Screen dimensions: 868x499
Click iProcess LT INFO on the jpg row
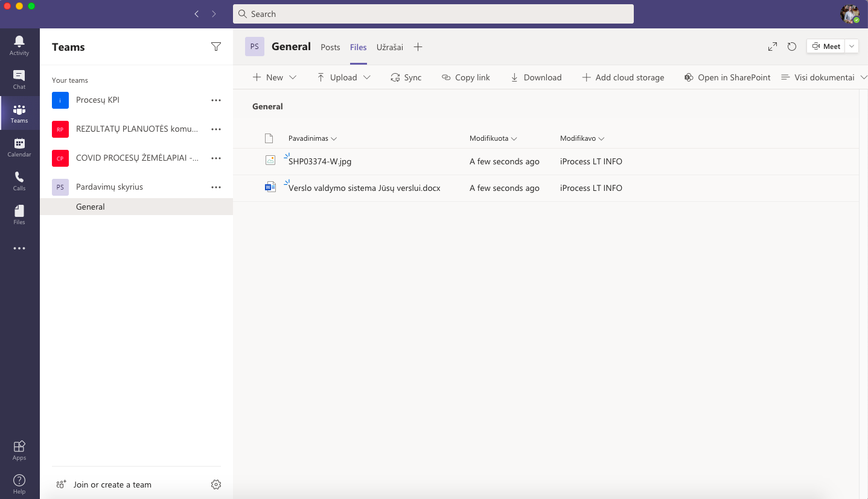pos(591,161)
